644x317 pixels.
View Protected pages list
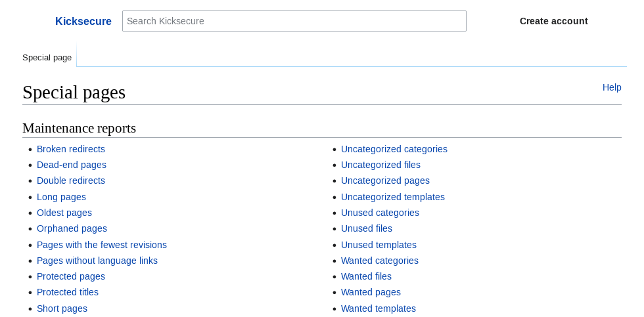coord(71,276)
